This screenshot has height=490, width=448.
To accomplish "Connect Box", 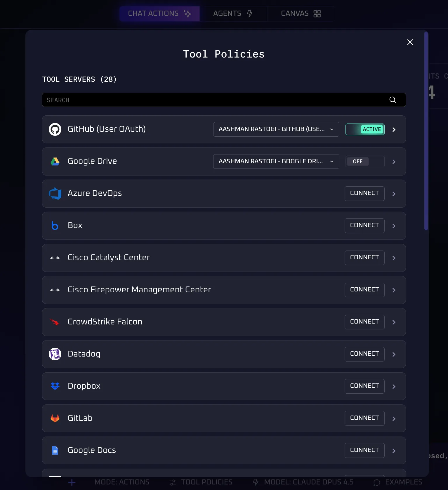I will coord(364,225).
